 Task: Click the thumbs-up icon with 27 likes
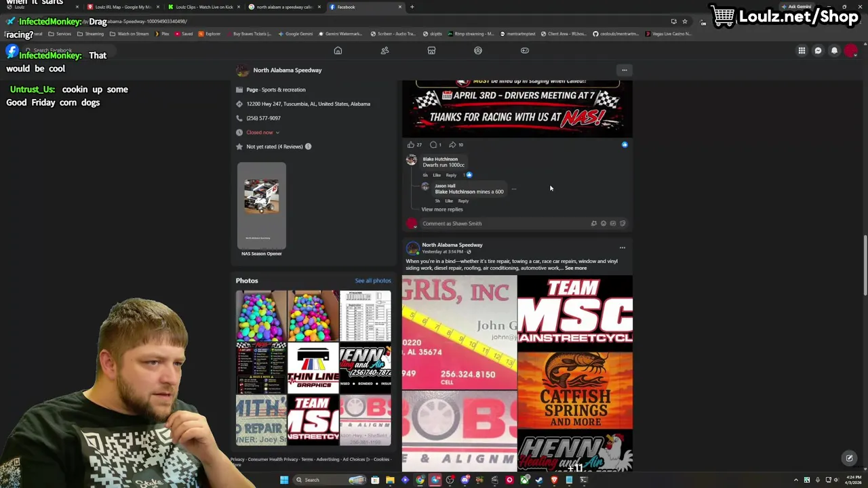coord(410,144)
